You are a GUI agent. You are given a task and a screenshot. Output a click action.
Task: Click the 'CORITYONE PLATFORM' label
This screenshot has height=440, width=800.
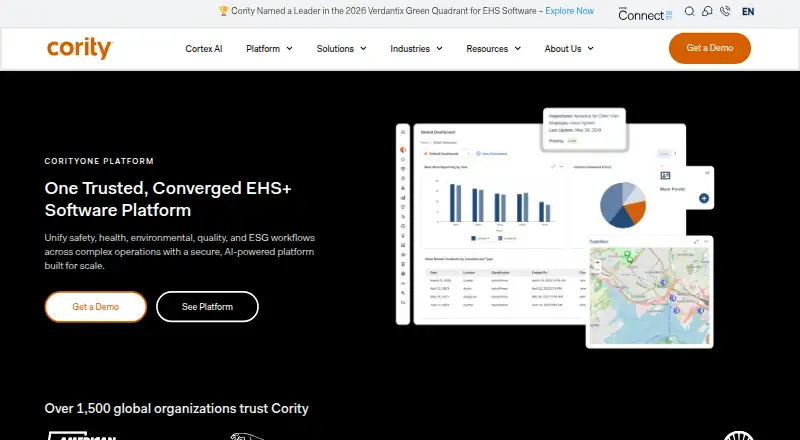[x=99, y=161]
